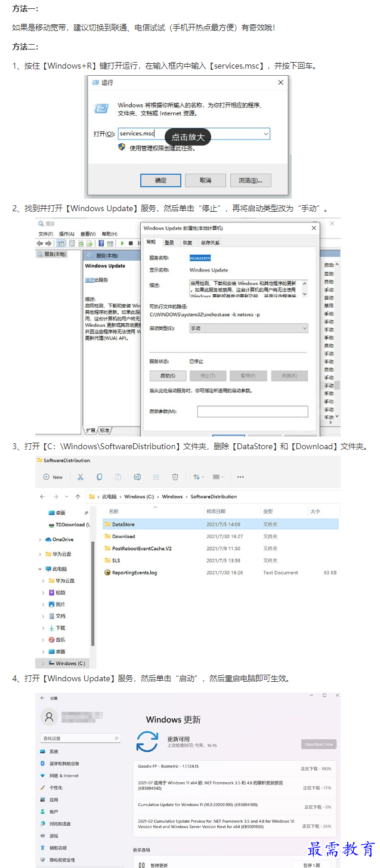Click the Explorer up-directory arrow
The width and height of the screenshot is (380, 868).
coord(78,496)
